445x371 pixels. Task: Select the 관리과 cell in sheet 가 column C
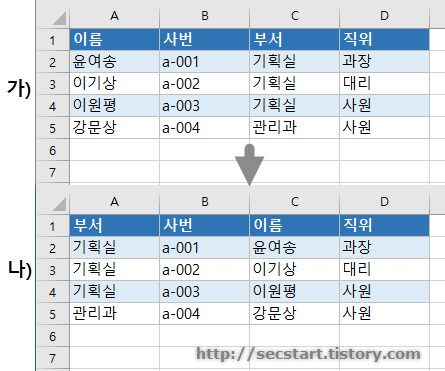click(294, 127)
